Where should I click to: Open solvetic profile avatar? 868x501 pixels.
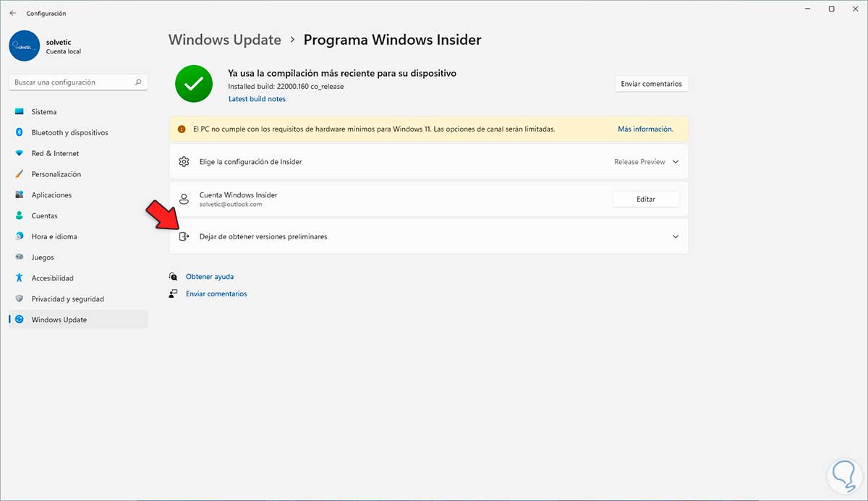(25, 46)
